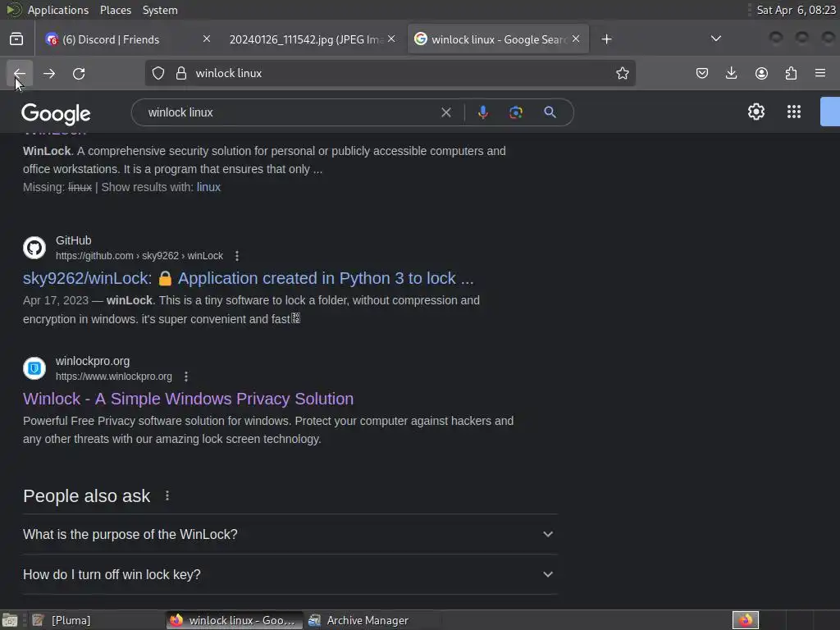
Task: Open the Applications menu
Action: (x=58, y=10)
